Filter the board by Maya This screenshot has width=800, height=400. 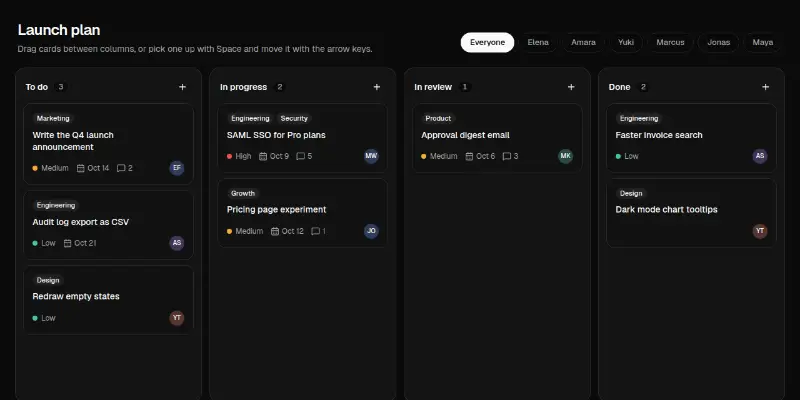763,42
